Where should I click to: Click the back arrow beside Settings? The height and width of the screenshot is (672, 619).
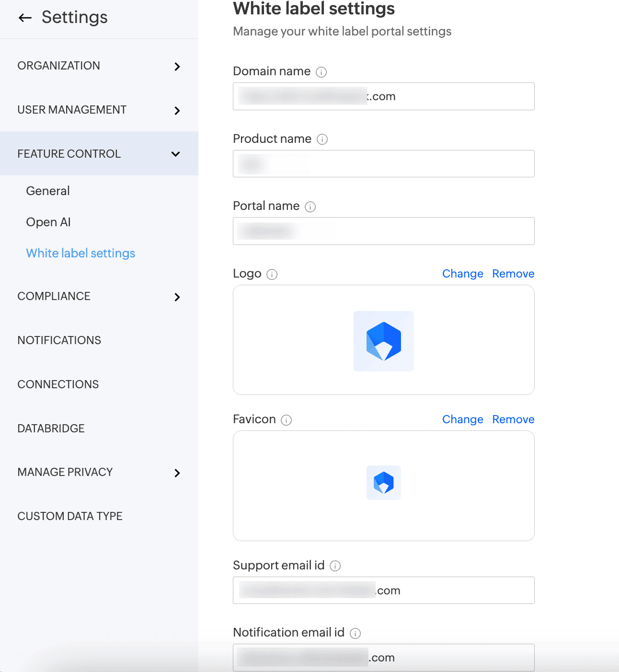pyautogui.click(x=25, y=18)
